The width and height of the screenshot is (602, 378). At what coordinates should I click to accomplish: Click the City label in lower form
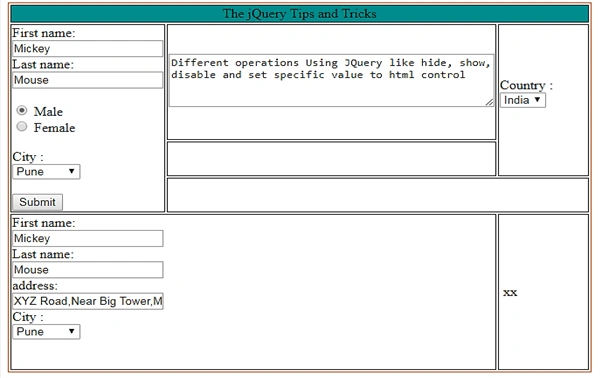coord(28,317)
